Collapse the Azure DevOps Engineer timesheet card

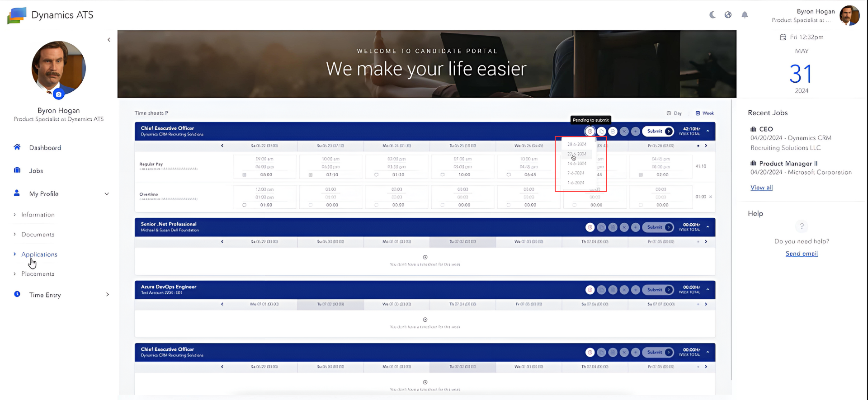(708, 289)
